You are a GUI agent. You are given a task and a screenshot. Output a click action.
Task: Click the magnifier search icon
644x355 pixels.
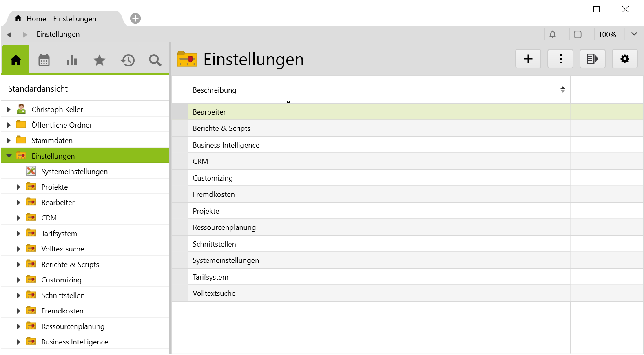click(x=155, y=60)
